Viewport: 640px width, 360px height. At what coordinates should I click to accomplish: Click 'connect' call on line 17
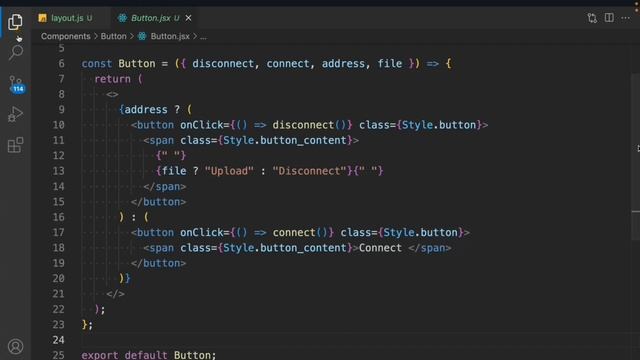[294, 233]
